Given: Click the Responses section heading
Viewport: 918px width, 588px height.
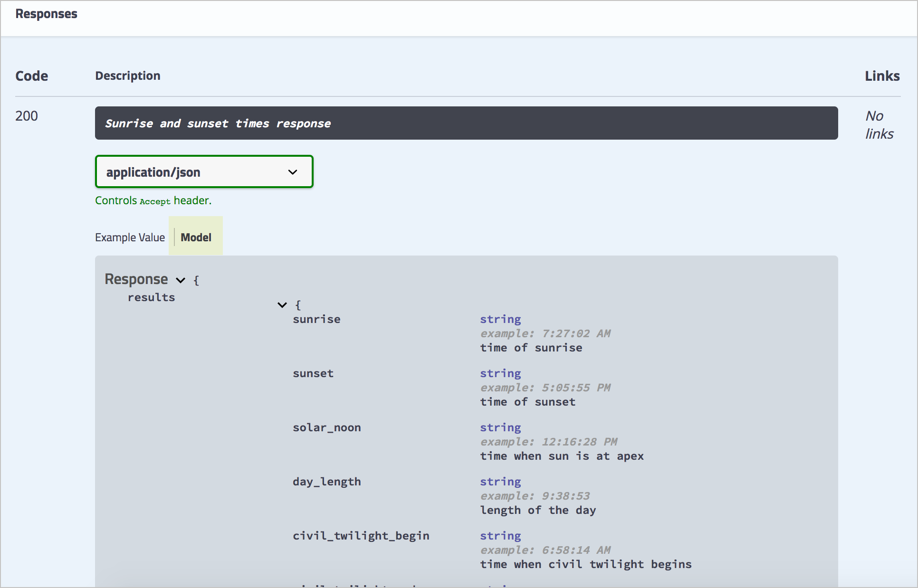Looking at the screenshot, I should click(x=46, y=14).
